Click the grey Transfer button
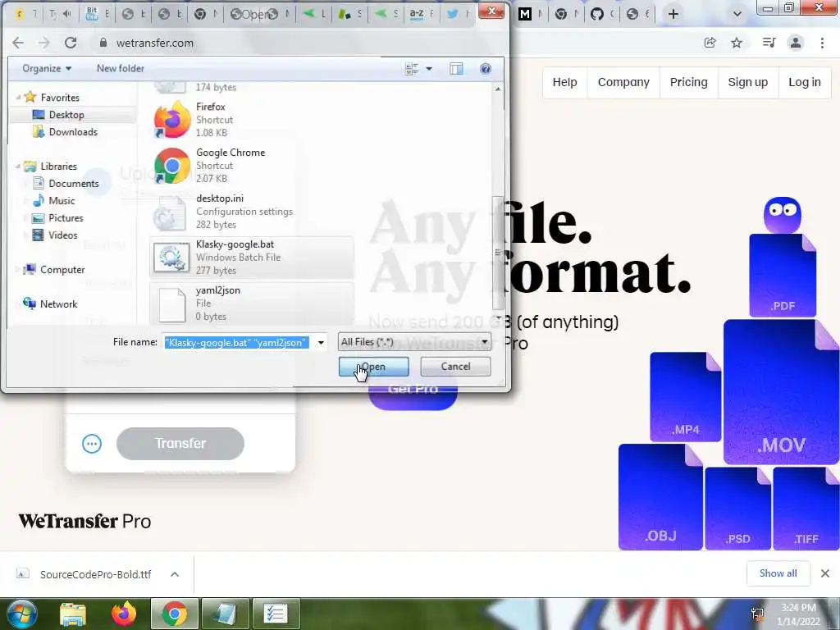The height and width of the screenshot is (630, 840). click(x=180, y=444)
